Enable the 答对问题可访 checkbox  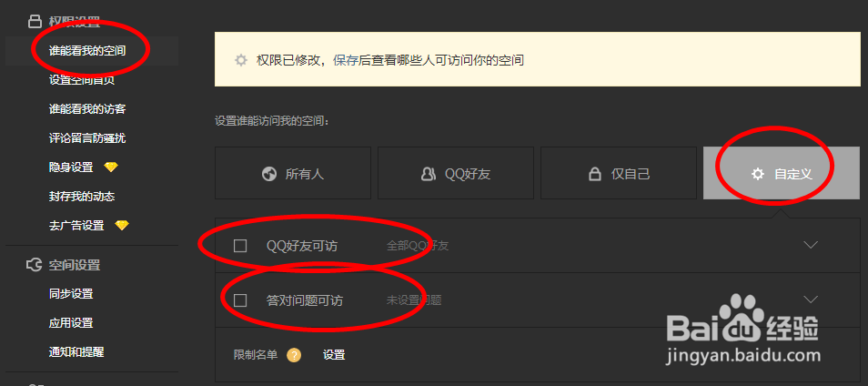(240, 300)
